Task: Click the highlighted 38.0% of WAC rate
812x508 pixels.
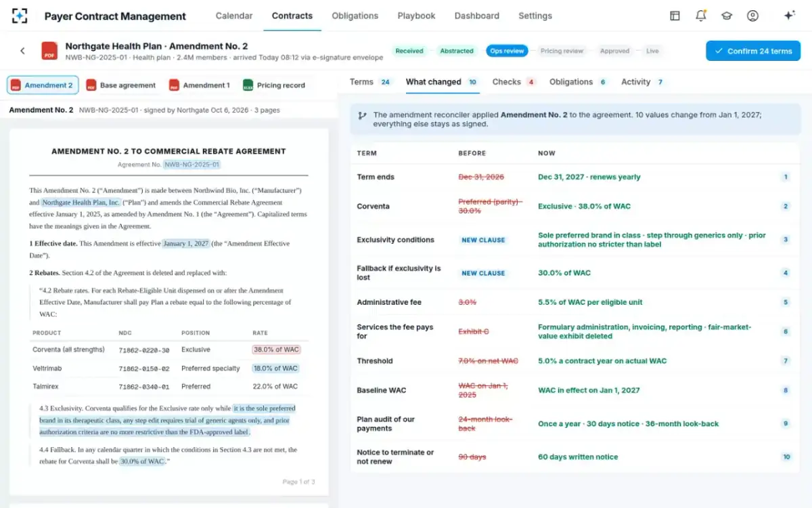Action: pos(275,350)
